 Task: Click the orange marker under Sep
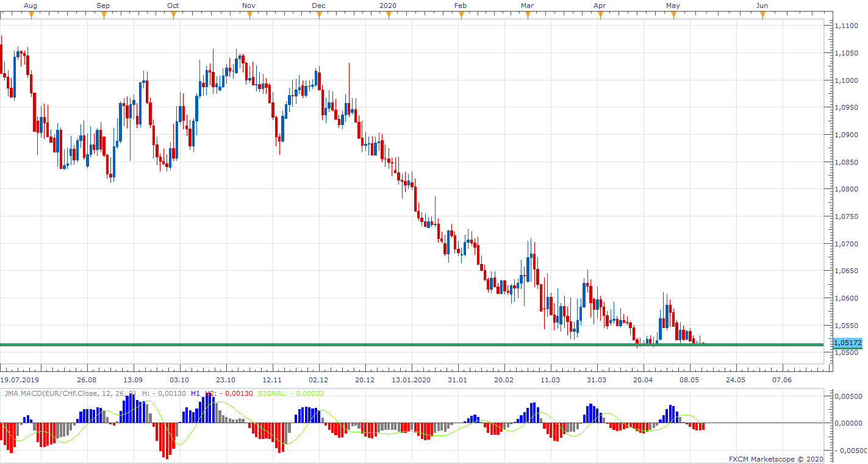point(104,15)
